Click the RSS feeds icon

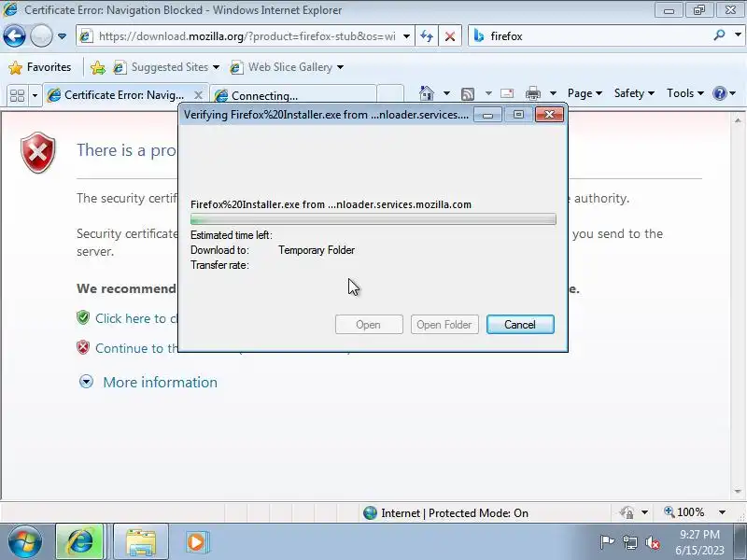[468, 94]
